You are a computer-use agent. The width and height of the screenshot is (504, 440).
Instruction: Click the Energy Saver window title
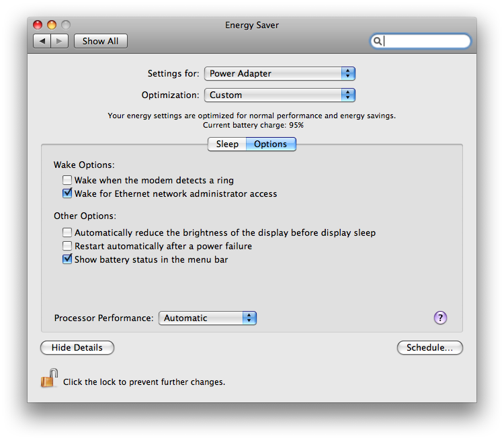tap(252, 25)
